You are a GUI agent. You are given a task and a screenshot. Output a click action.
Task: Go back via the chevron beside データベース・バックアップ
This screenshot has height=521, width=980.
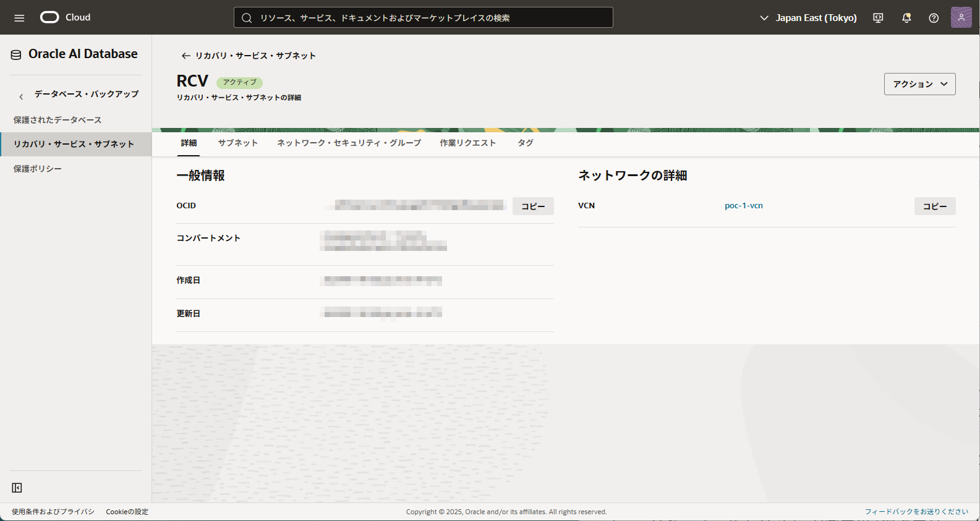[x=21, y=96]
